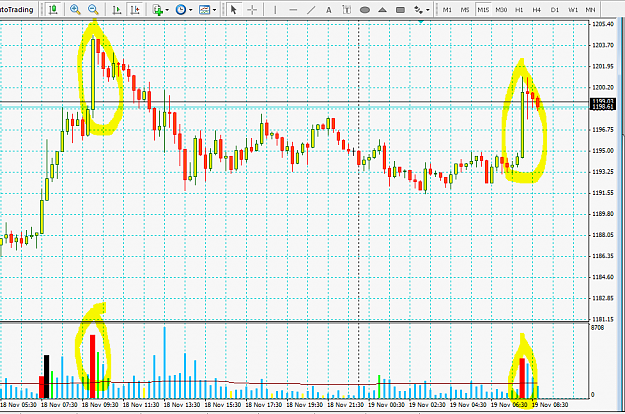Switch to MN monthly timeframe
625x414 pixels.
pyautogui.click(x=591, y=10)
